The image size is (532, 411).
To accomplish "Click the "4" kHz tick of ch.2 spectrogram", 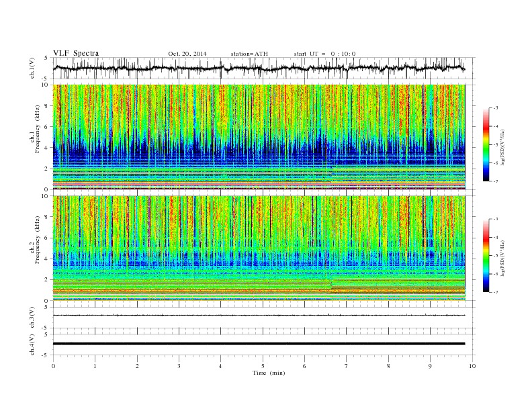I will pos(46,259).
